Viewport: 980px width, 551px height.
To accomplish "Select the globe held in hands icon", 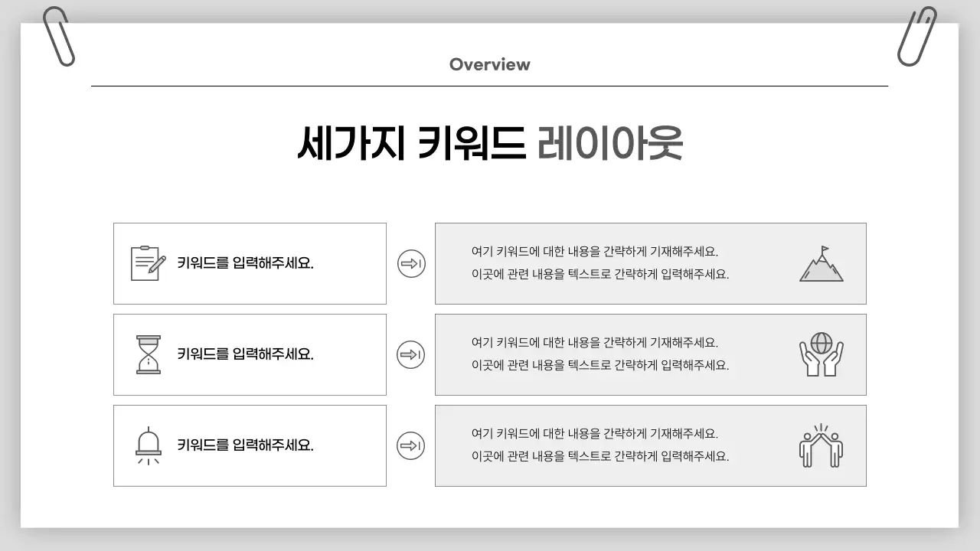I will tap(821, 354).
